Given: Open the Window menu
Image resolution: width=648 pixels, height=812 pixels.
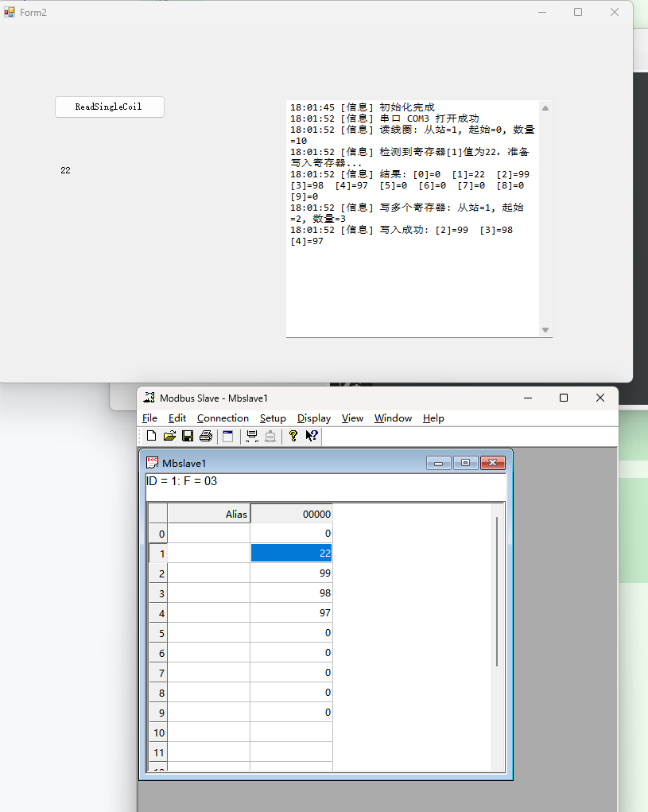Looking at the screenshot, I should pos(393,418).
